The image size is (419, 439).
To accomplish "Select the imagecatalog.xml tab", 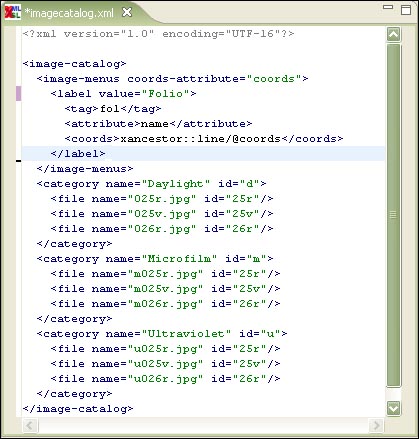I will (x=69, y=13).
